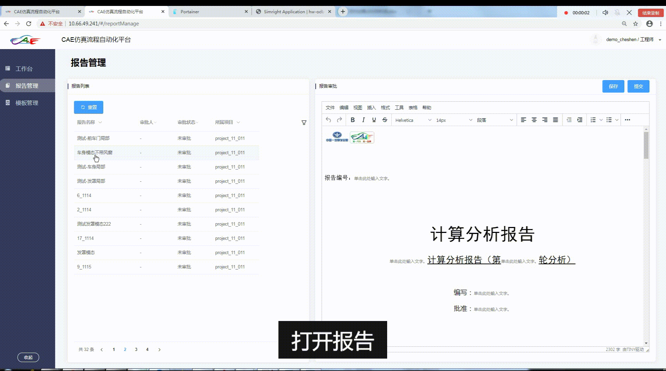Open the browser profile avatar icon

click(x=649, y=24)
